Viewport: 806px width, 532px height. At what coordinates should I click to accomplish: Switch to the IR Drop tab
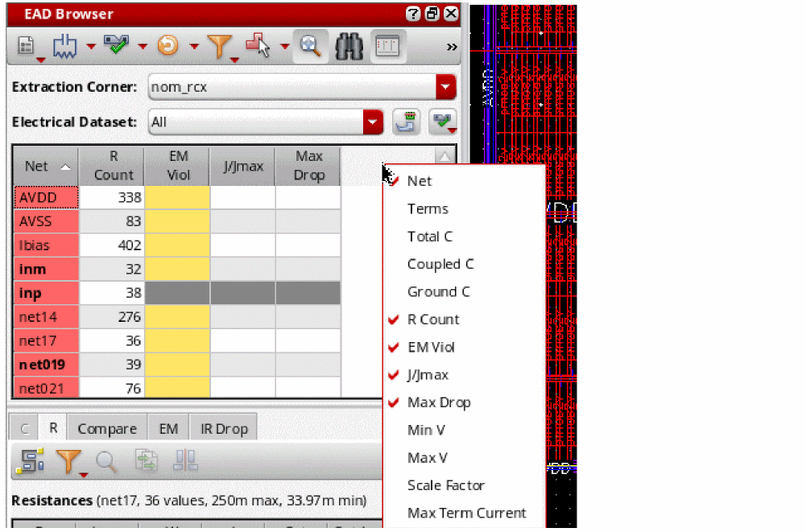(x=224, y=428)
